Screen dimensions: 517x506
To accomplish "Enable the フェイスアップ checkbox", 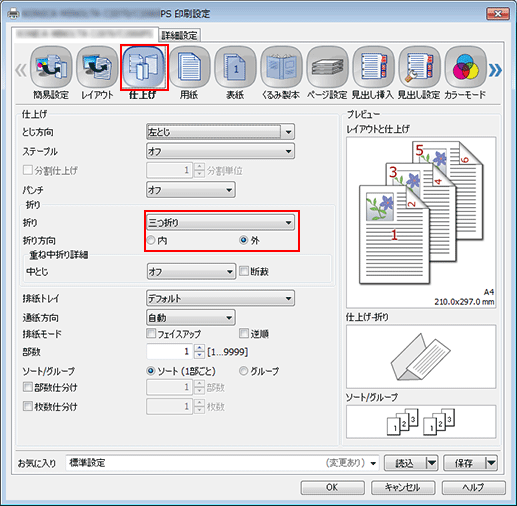I will pos(151,333).
